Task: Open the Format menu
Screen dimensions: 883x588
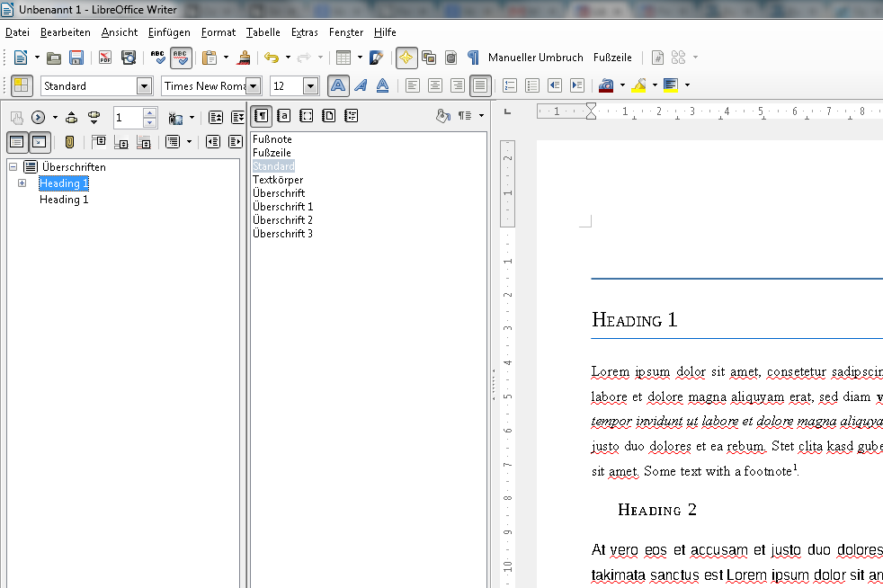Action: tap(218, 32)
